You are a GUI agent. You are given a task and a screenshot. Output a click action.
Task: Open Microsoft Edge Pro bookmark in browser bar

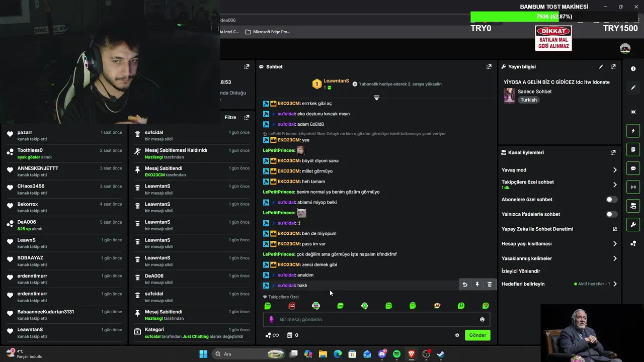(267, 32)
